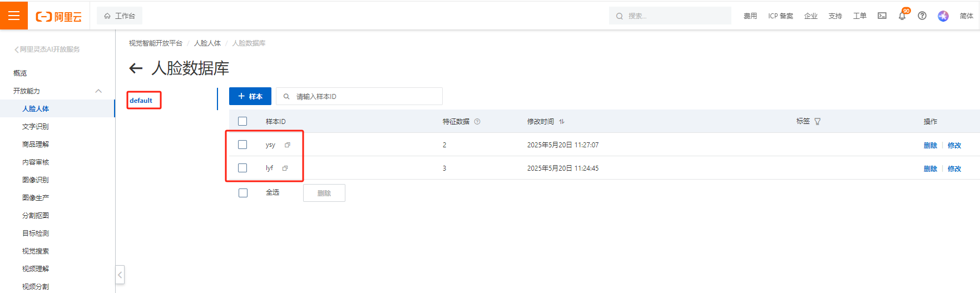Check the ysy sample checkbox

coord(242,145)
